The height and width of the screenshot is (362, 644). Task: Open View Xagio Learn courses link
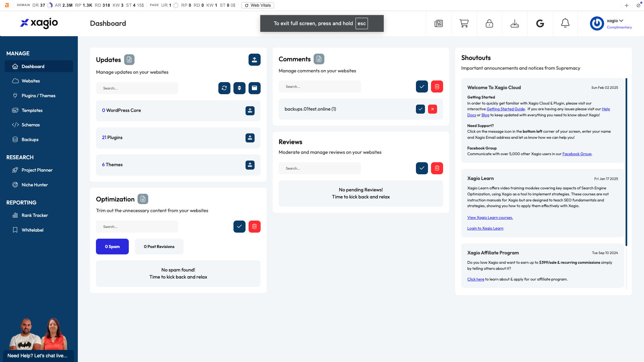click(490, 218)
